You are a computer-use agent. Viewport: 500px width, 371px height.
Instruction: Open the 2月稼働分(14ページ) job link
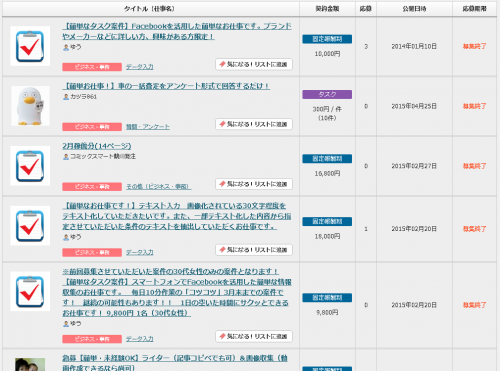(97, 146)
